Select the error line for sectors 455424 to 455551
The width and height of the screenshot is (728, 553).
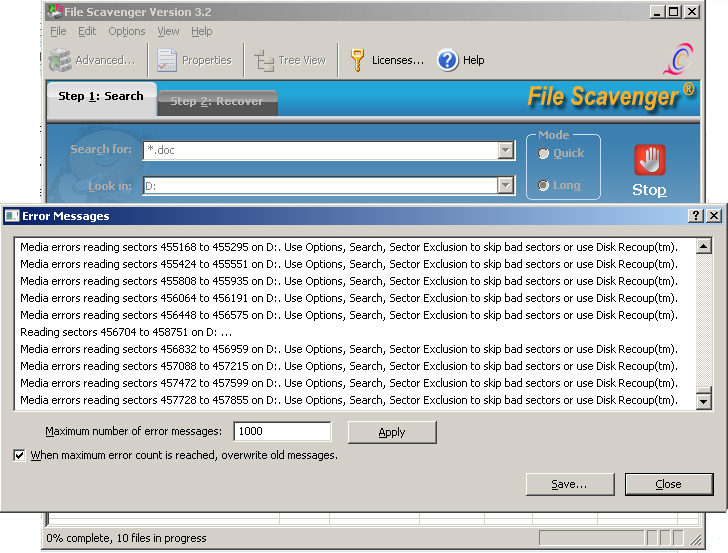[x=349, y=264]
